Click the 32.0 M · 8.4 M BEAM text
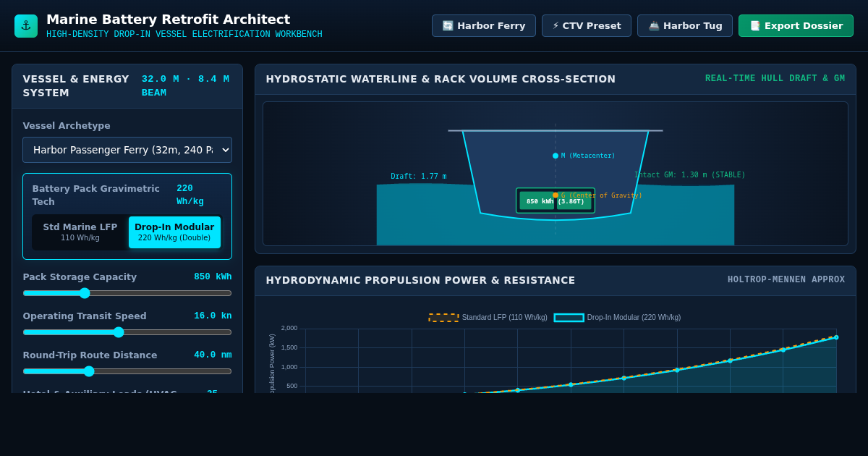This screenshot has width=868, height=456. coord(185,86)
